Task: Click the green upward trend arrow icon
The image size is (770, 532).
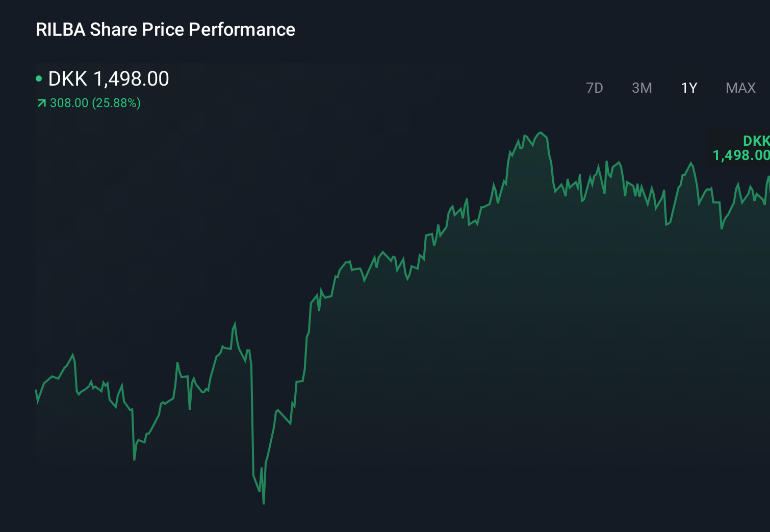Action: point(40,103)
